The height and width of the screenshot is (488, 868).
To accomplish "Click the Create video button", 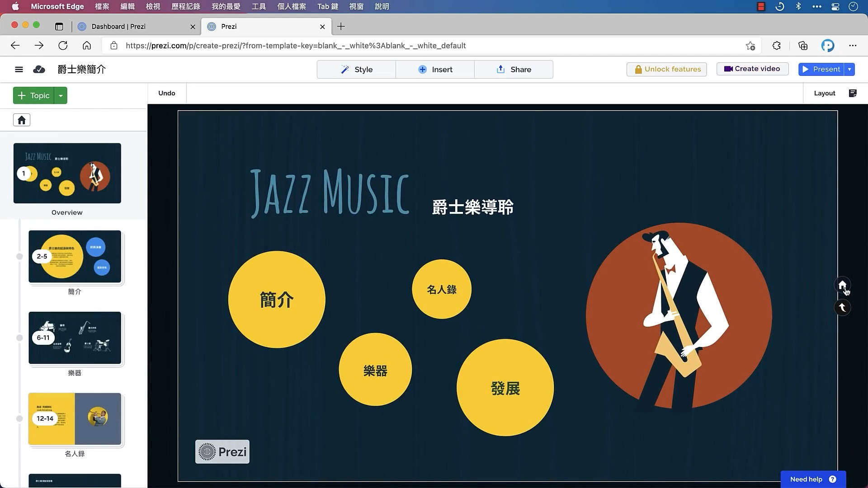I will click(752, 69).
